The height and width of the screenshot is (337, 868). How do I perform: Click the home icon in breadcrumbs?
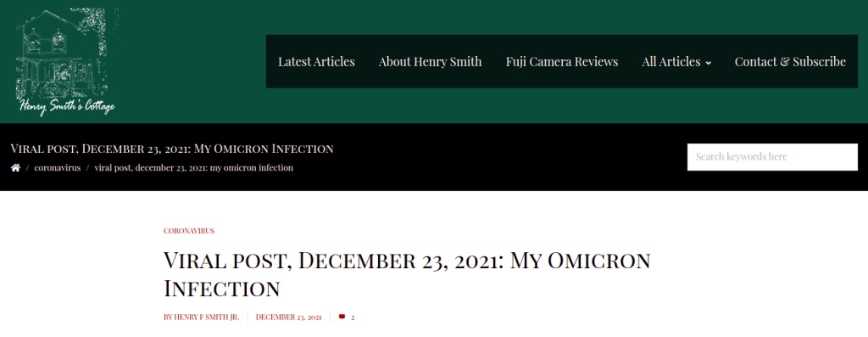15,167
